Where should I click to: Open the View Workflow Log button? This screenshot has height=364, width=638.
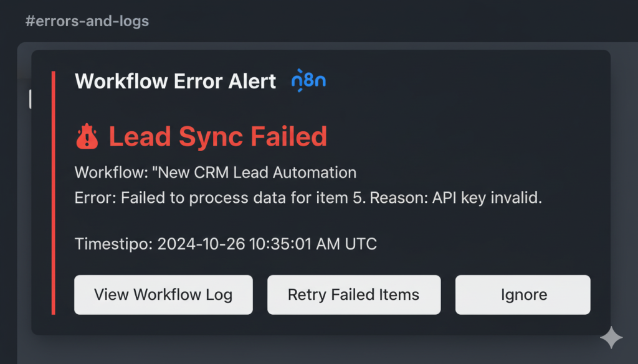(x=163, y=294)
